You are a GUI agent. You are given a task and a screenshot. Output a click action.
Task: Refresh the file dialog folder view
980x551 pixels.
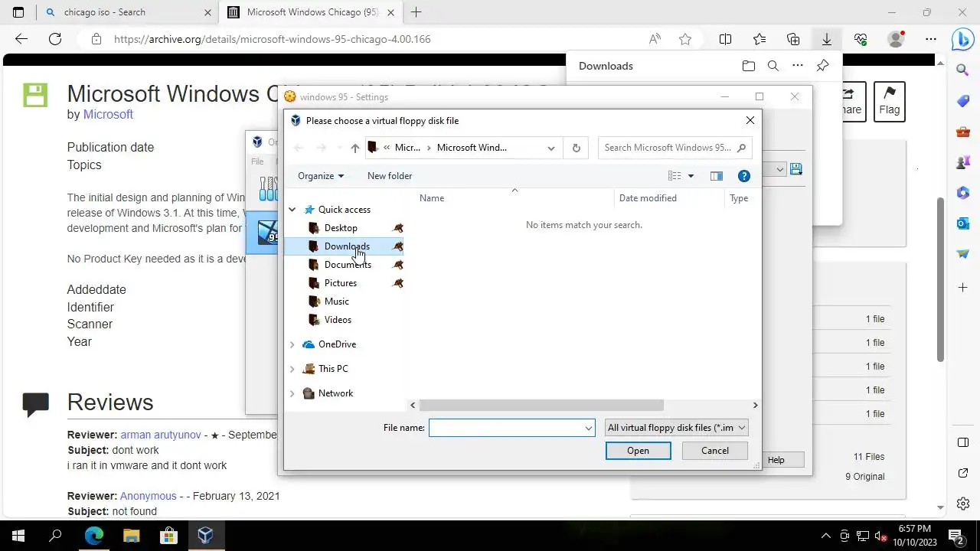pyautogui.click(x=577, y=148)
